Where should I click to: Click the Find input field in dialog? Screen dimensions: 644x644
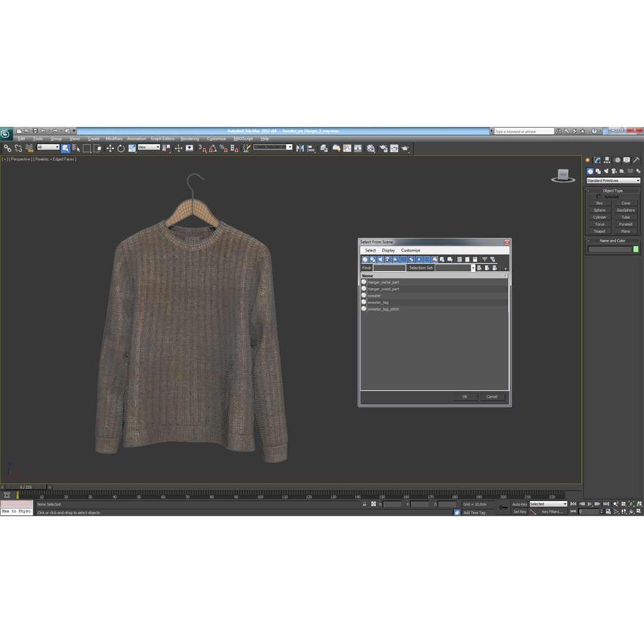pos(389,268)
